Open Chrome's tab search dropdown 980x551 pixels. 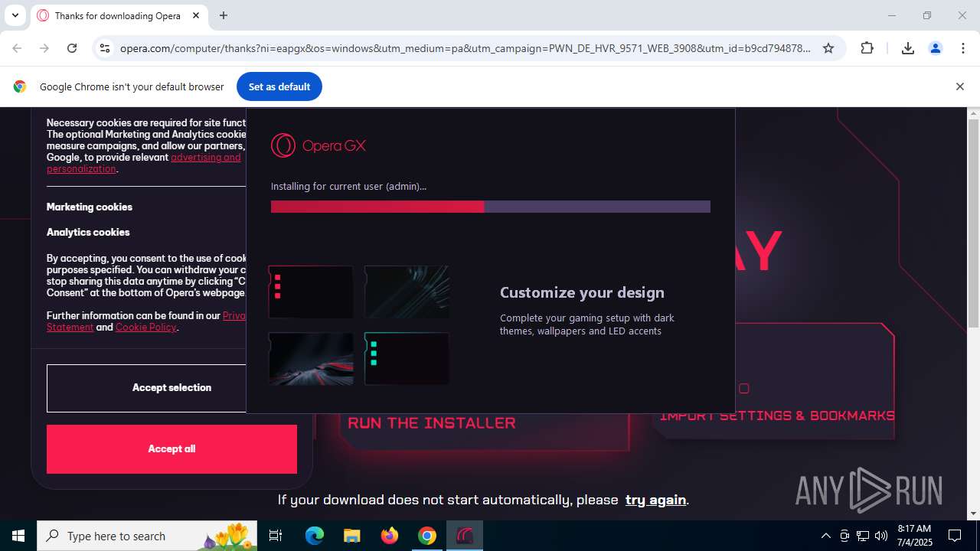click(15, 15)
